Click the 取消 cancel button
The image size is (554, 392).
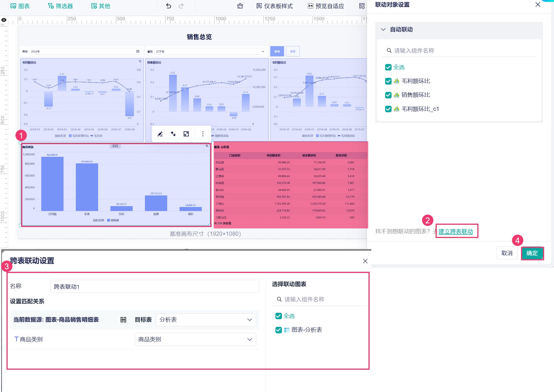point(507,253)
